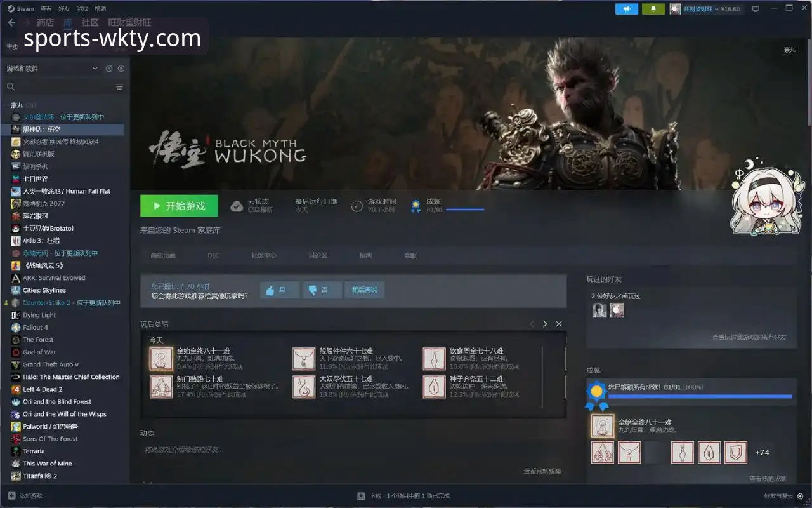Select Grand Theft Auto V in library

tap(51, 364)
